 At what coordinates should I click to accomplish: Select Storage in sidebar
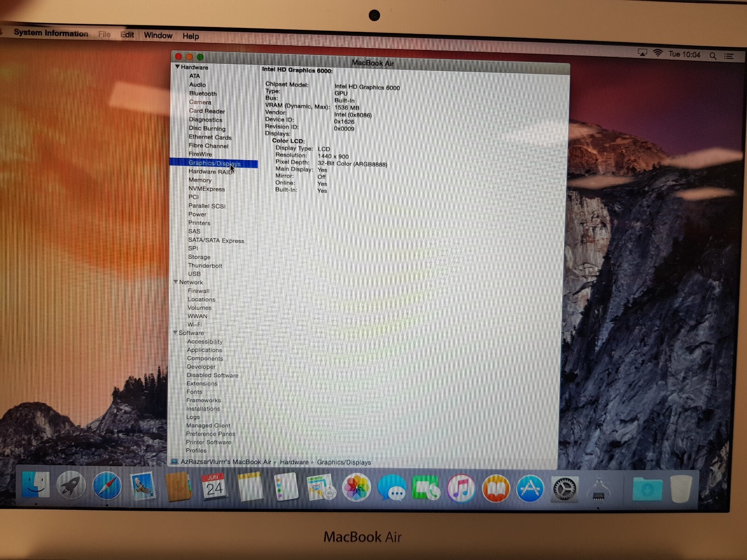tap(199, 257)
